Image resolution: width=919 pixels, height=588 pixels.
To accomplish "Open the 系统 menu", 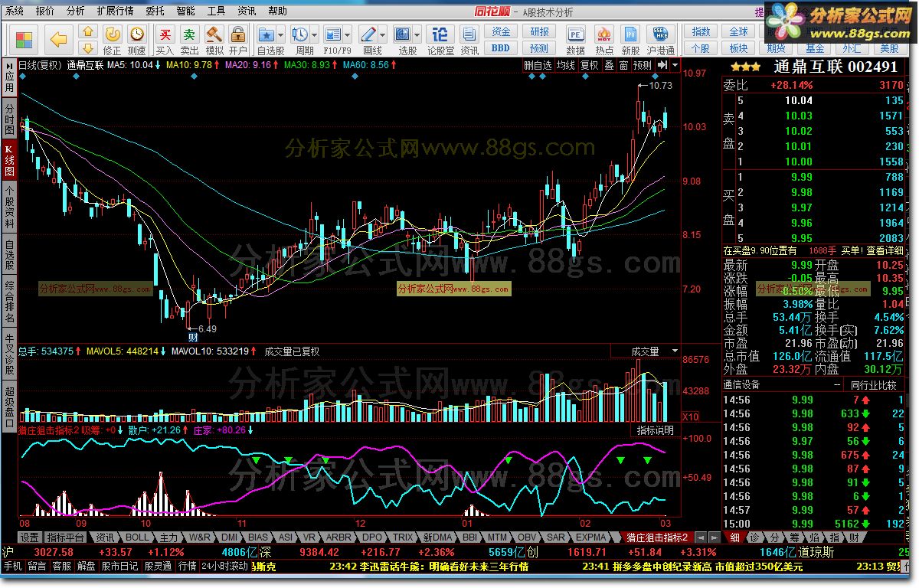I will point(15,11).
